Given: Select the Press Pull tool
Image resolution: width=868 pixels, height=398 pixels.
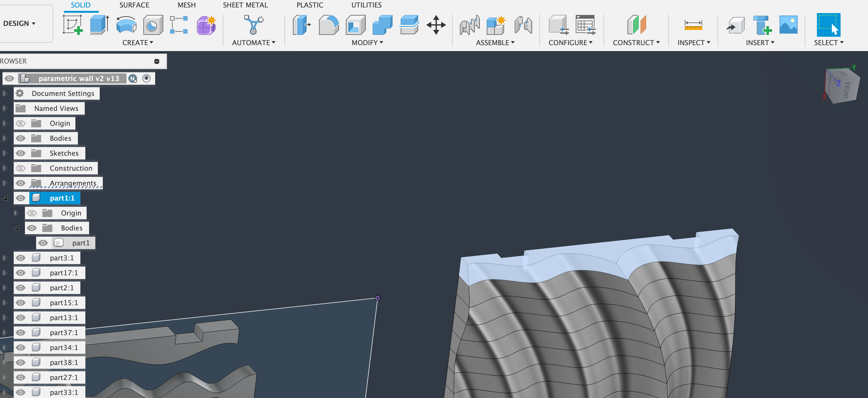Looking at the screenshot, I should (302, 25).
